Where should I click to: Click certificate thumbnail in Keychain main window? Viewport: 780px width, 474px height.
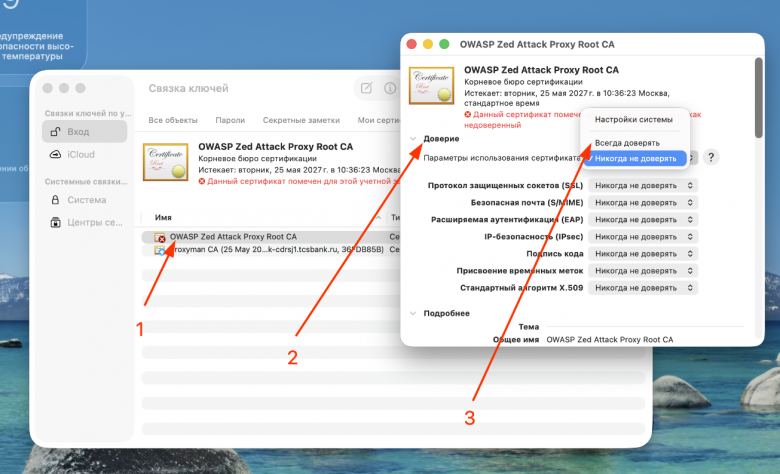click(166, 162)
